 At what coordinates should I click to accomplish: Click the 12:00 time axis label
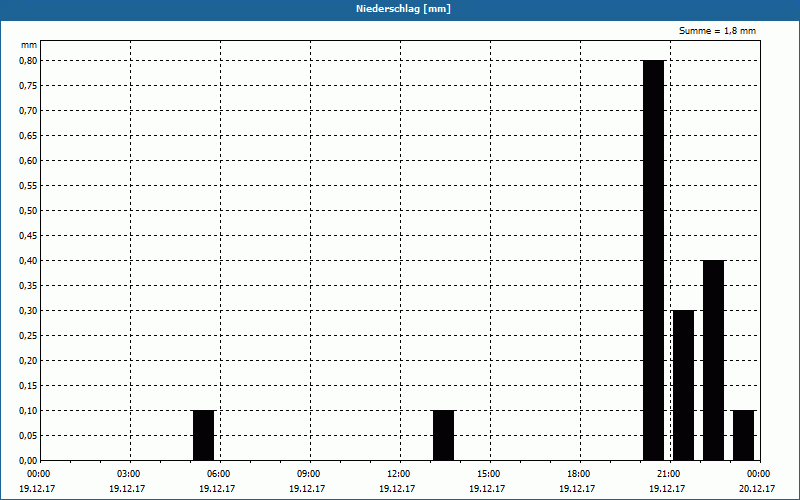397,474
